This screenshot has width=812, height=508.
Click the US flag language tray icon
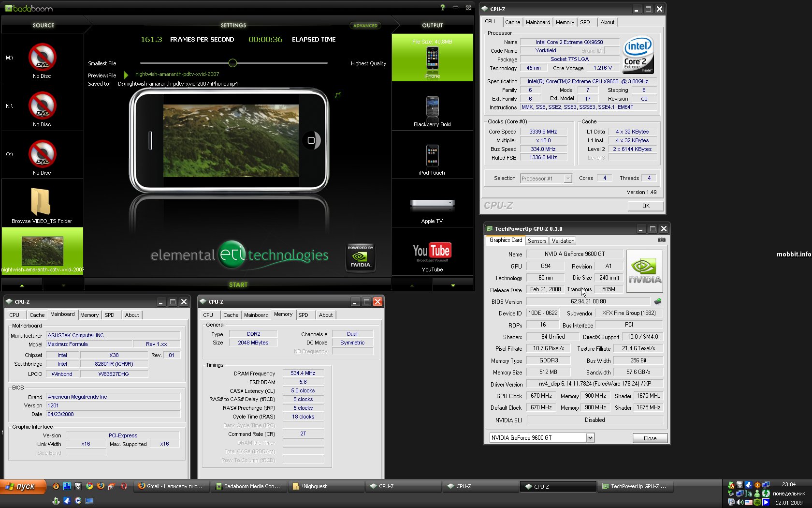click(x=749, y=502)
